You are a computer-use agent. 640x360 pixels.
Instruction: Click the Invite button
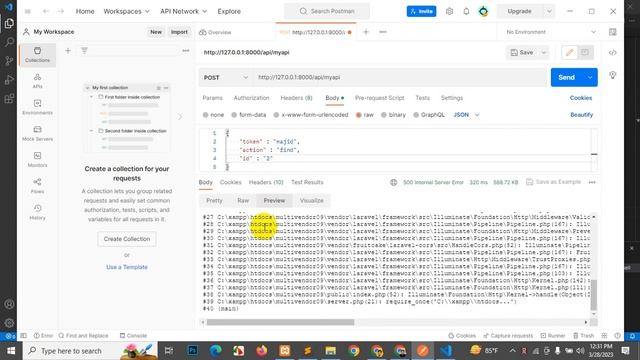[x=421, y=11]
